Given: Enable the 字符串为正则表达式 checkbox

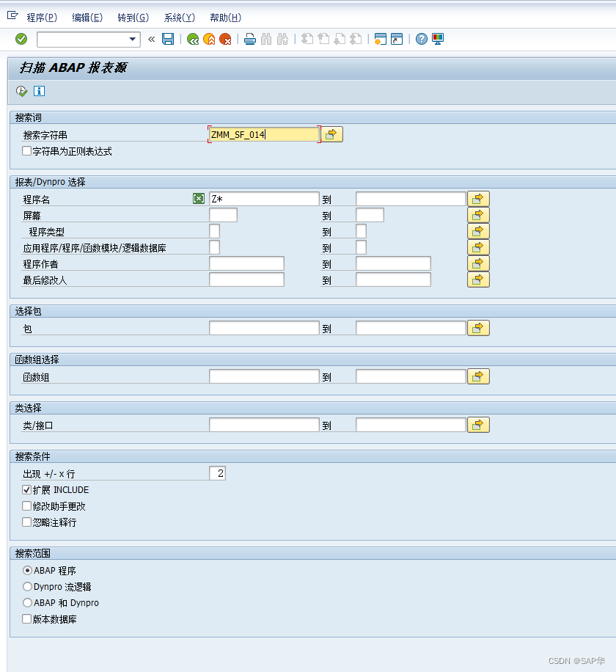Looking at the screenshot, I should pos(27,151).
